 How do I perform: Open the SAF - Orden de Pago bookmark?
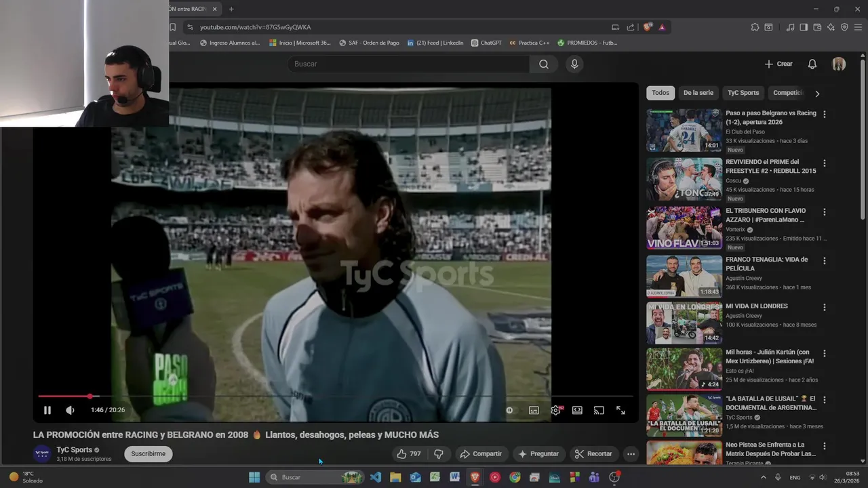pos(368,43)
